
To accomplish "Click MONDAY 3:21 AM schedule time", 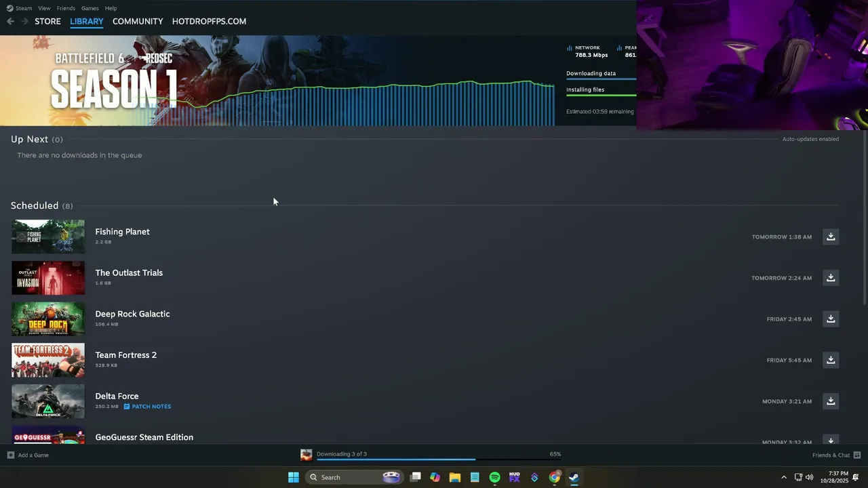I will 787,401.
